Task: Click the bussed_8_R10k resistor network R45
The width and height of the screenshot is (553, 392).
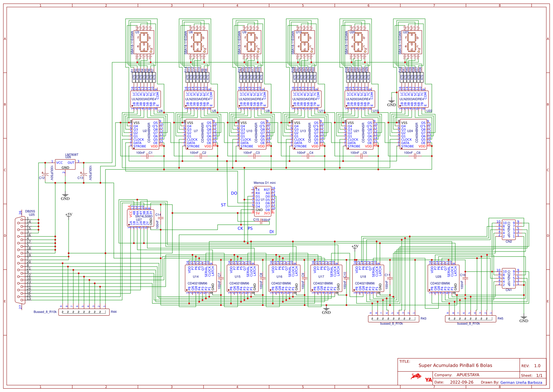Action: click(x=471, y=319)
